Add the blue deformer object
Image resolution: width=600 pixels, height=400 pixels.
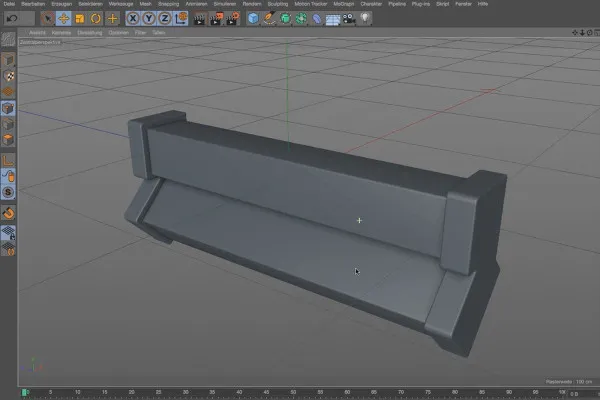tap(317, 18)
